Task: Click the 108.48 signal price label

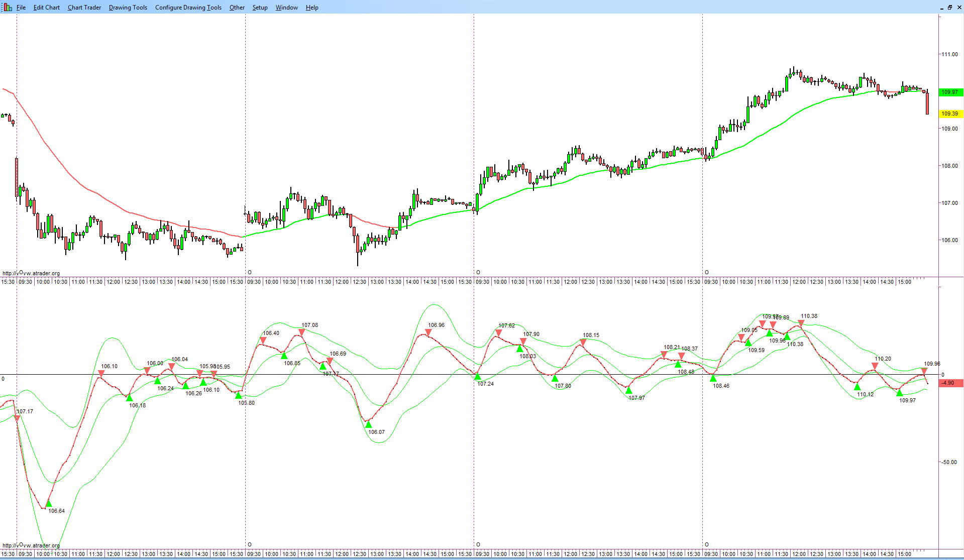Action: (686, 372)
